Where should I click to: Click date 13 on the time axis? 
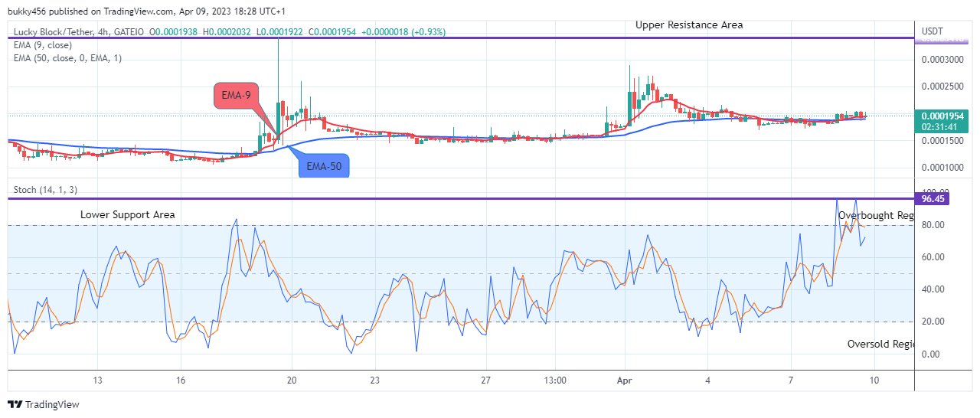(97, 380)
